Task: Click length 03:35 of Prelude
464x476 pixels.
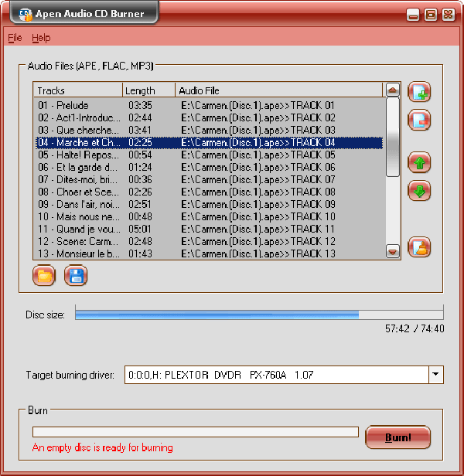Action: pyautogui.click(x=140, y=105)
